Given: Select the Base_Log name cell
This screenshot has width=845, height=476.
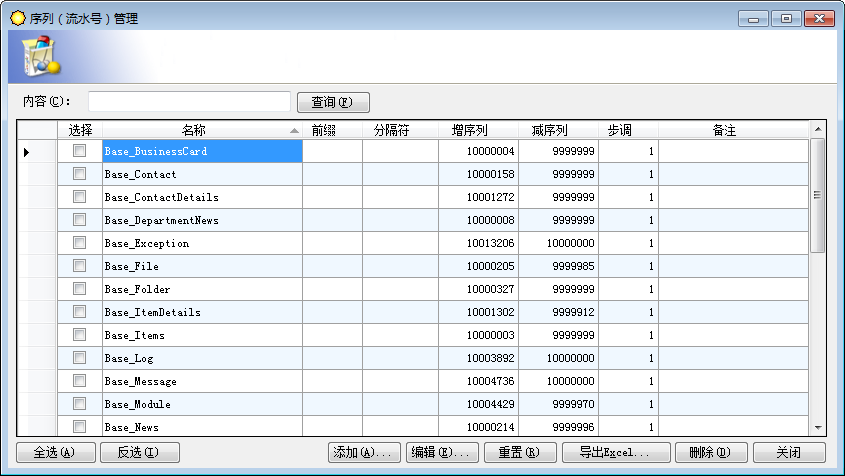Looking at the screenshot, I should [202, 358].
